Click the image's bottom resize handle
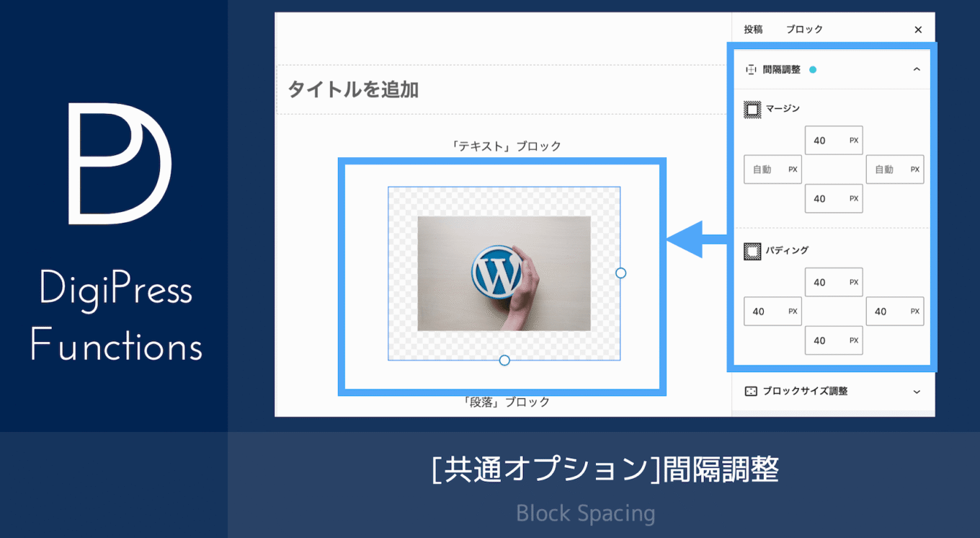This screenshot has height=538, width=980. 504,361
